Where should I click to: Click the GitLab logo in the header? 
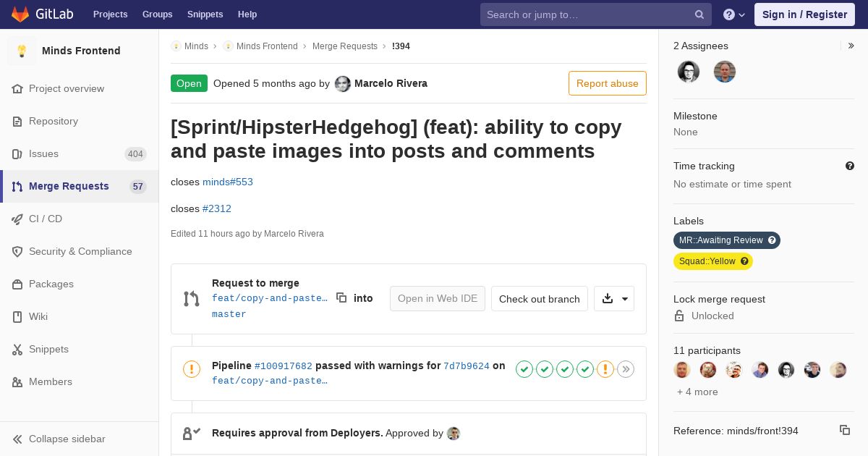[41, 14]
